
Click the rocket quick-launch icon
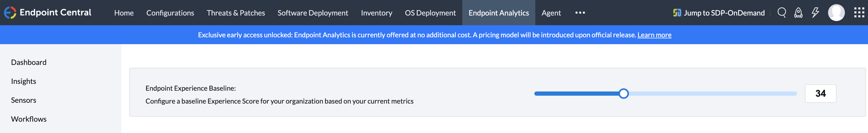798,12
